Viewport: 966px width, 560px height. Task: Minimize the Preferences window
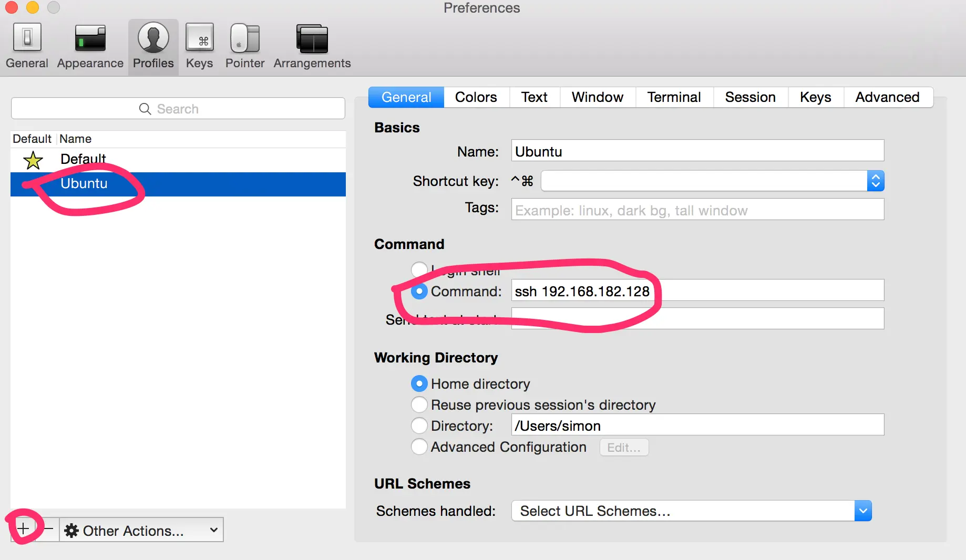[33, 7]
